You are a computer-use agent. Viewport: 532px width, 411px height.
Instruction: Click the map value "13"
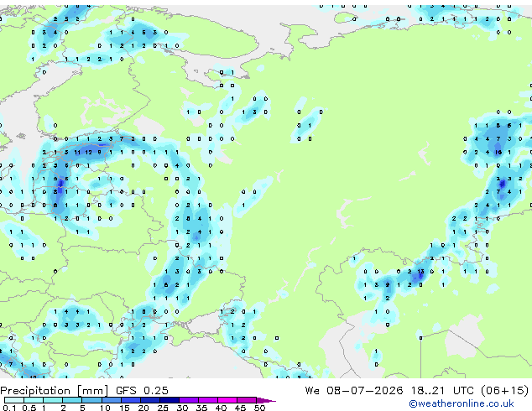click(420, 271)
